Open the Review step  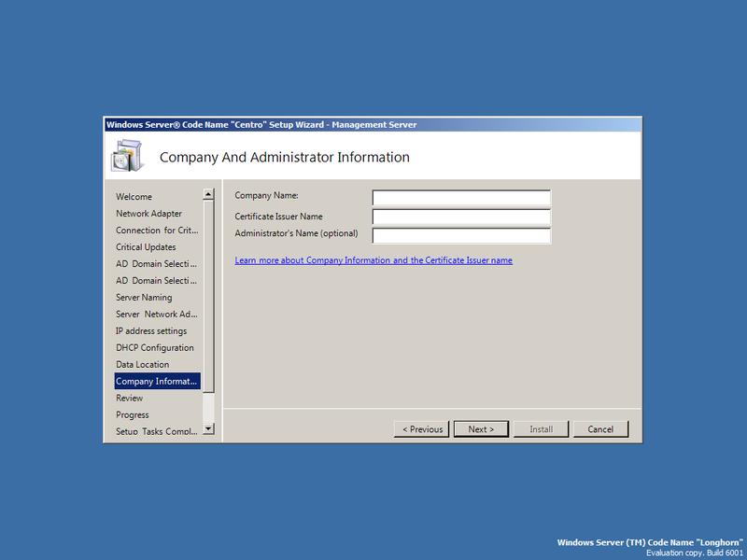[129, 398]
